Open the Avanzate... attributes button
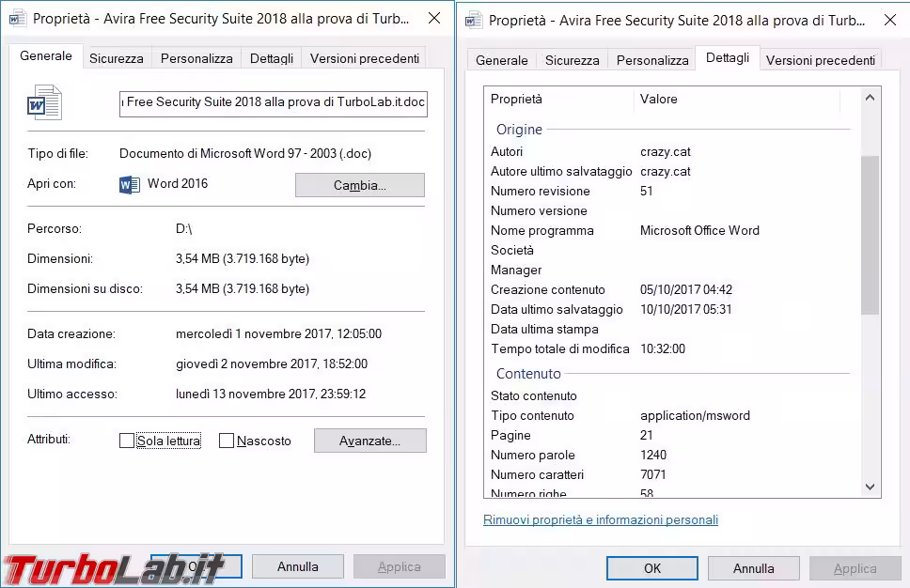Screen dimensions: 910x588 pos(370,441)
